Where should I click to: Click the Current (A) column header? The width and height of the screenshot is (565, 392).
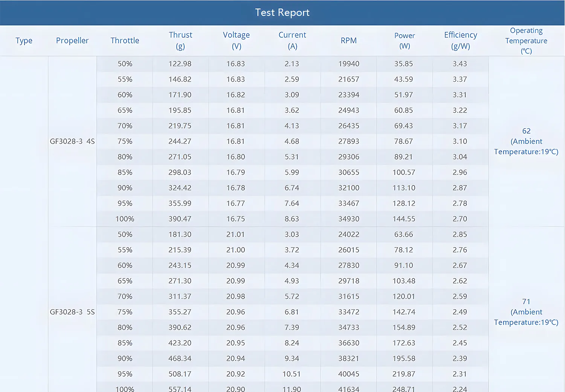[292, 41]
